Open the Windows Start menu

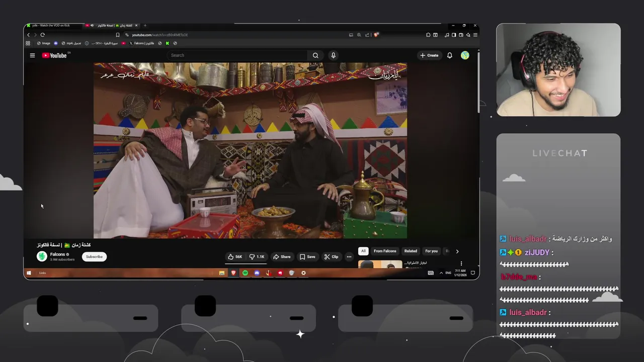click(29, 273)
